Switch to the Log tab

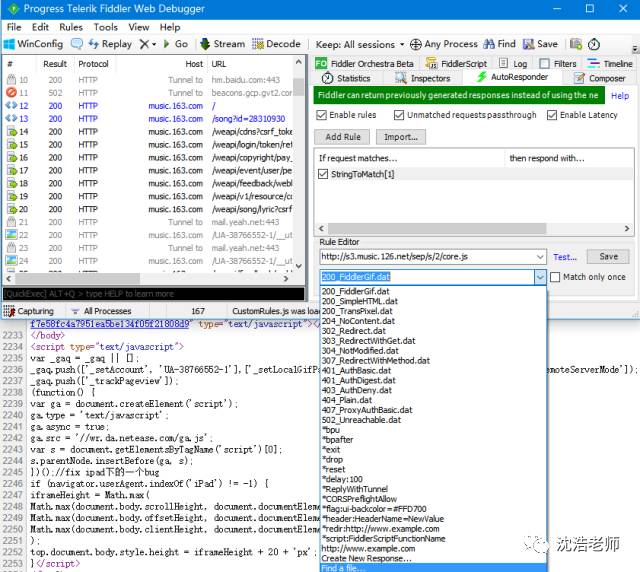(513, 64)
